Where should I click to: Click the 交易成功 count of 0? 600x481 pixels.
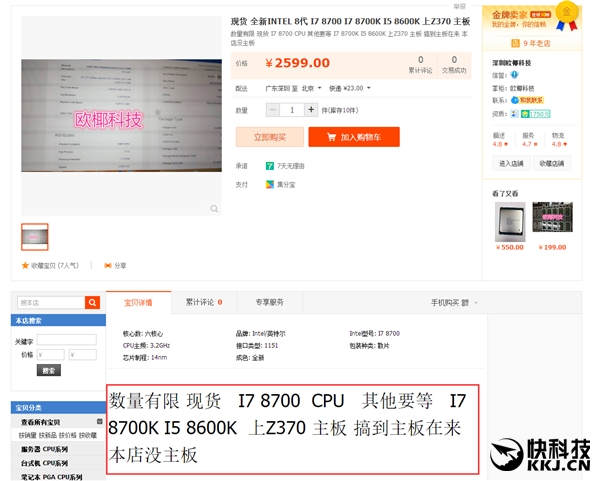454,60
